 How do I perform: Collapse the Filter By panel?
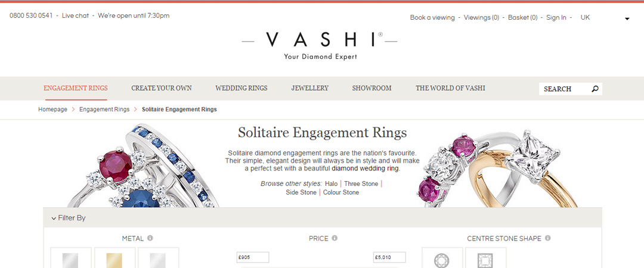(69, 218)
